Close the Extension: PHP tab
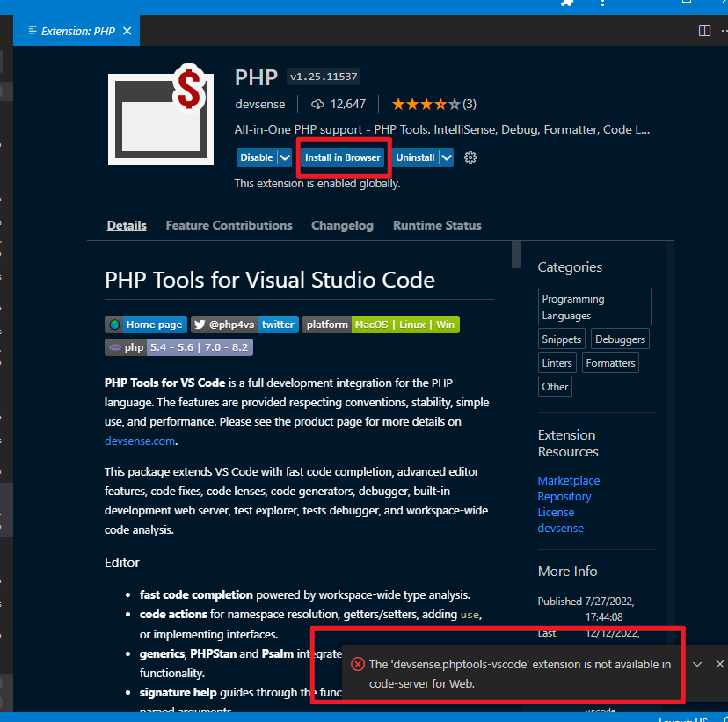728x722 pixels. (127, 31)
